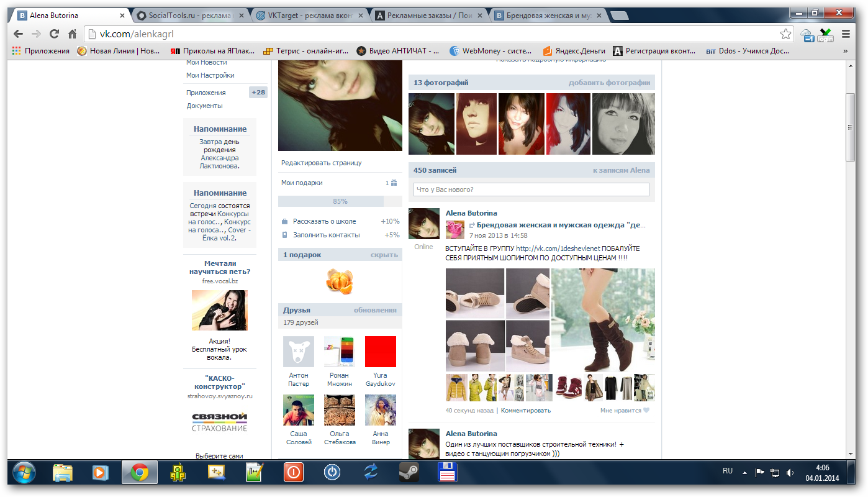
Task: Open Приложения in the sidebar menu
Action: click(x=206, y=93)
